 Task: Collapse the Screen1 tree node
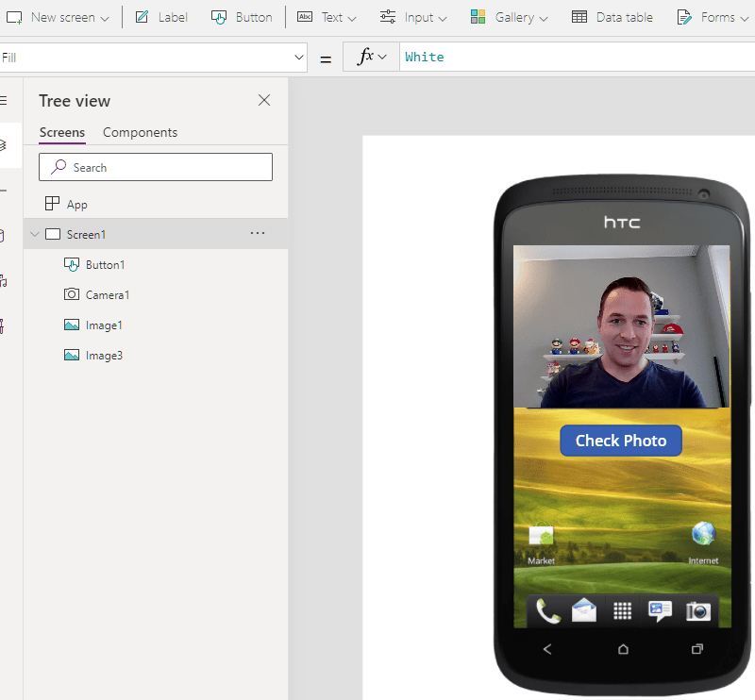35,234
